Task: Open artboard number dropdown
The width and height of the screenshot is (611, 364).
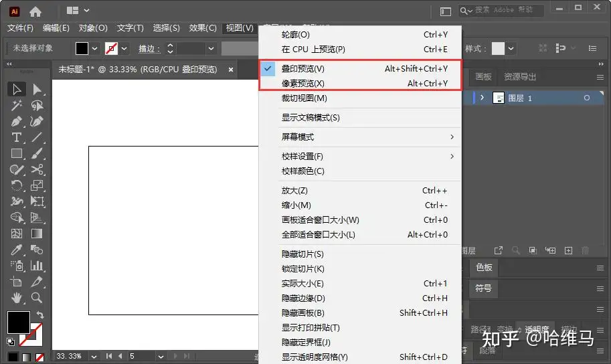Action: [x=161, y=356]
